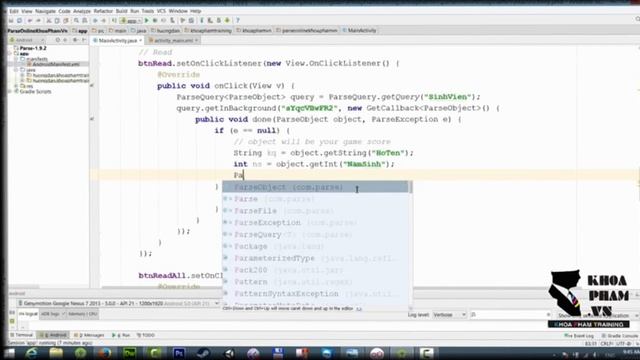Open Steam from the Windows taskbar
The height and width of the screenshot is (360, 640).
203,353
